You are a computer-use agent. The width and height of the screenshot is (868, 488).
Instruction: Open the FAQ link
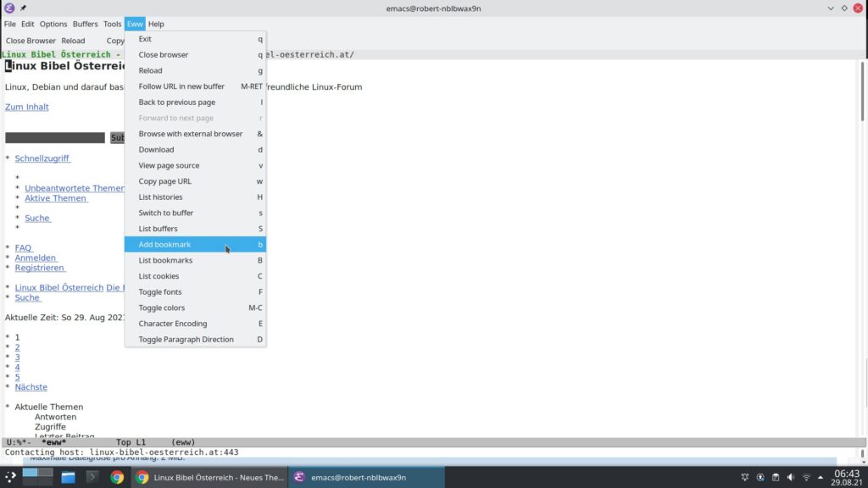23,248
